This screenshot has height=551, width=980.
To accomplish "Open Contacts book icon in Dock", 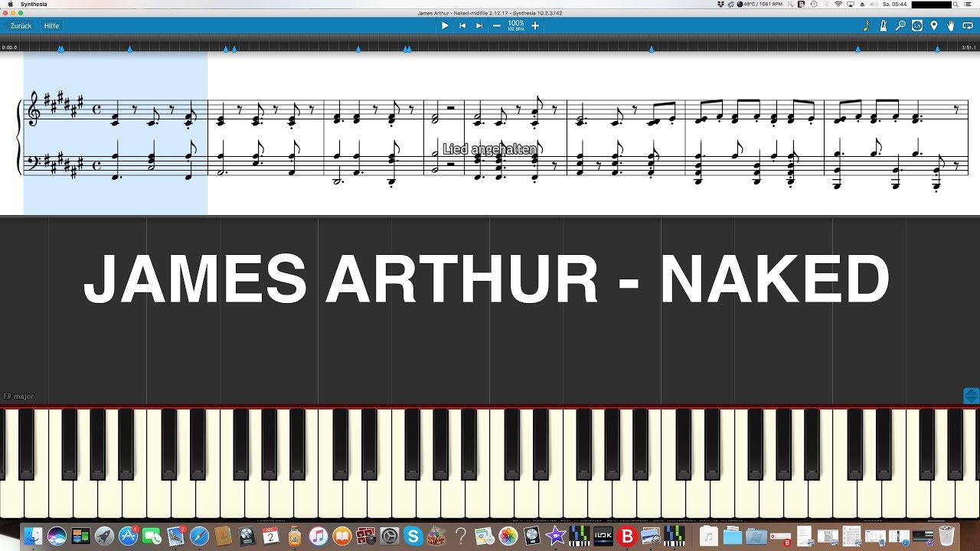I will point(223,536).
